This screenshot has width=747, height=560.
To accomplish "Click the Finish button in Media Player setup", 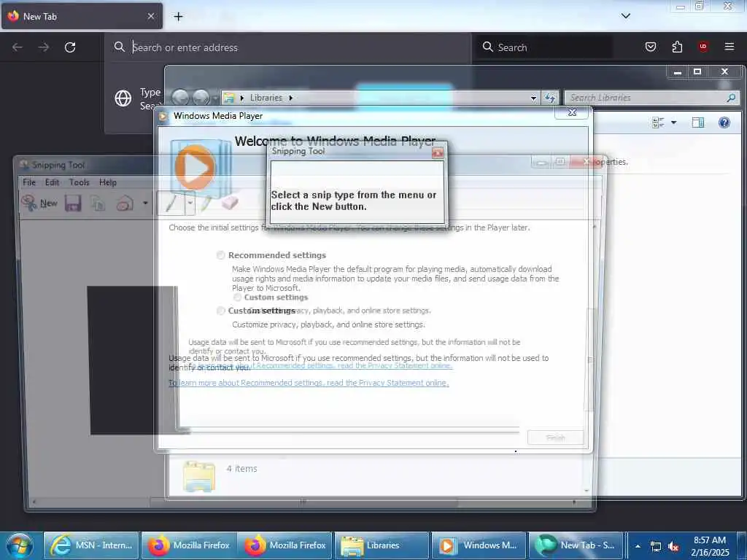I will (x=555, y=437).
